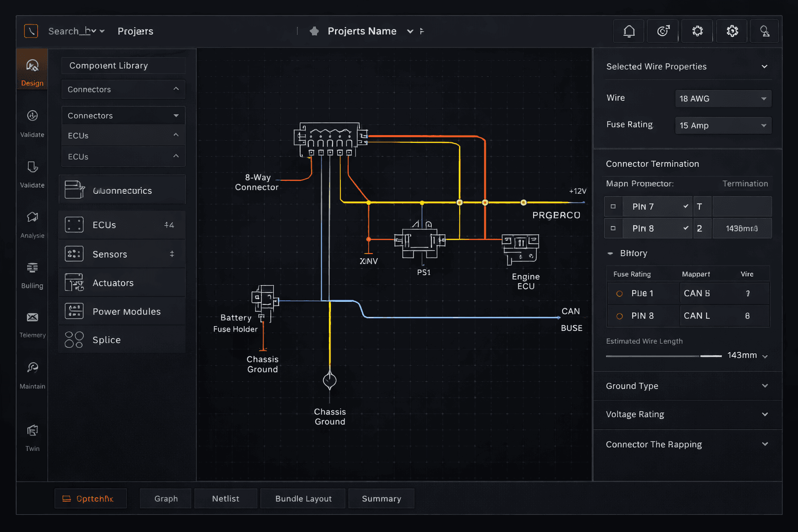This screenshot has height=532, width=798.
Task: Click the Optichfix button
Action: [x=90, y=498]
